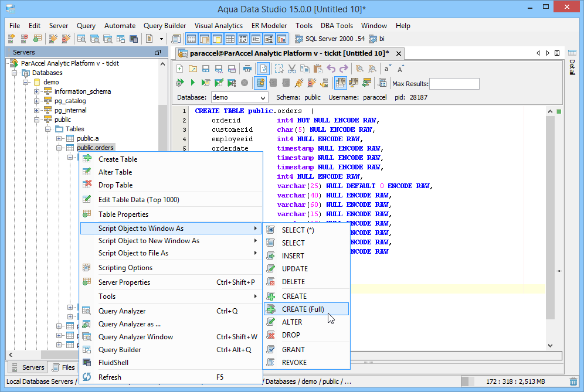
Task: Click the Undo arrow icon
Action: pyautogui.click(x=331, y=69)
